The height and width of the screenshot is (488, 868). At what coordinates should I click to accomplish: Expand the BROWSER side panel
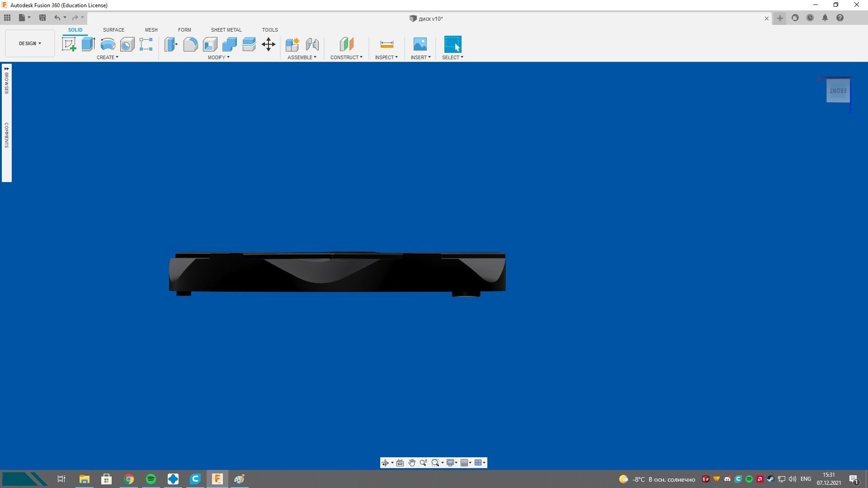[6, 80]
